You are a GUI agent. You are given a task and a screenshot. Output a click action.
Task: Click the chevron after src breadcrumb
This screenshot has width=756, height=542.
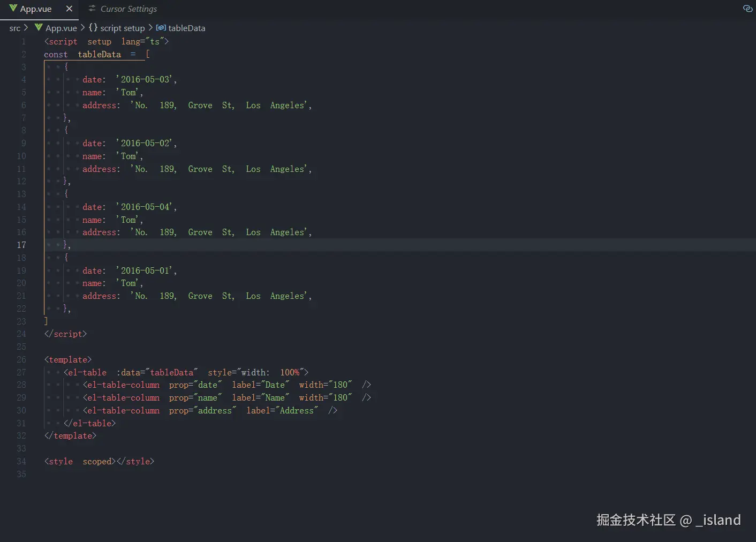(x=26, y=27)
